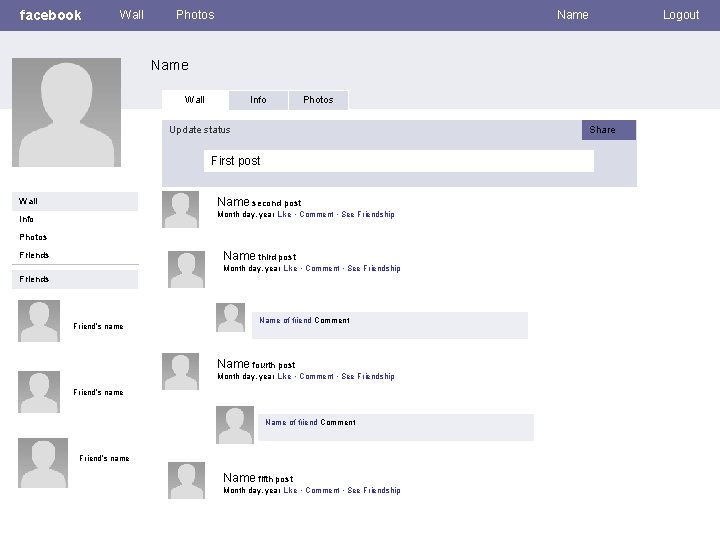Click the First post status input field
Viewport: 720px width, 540px height.
point(399,161)
